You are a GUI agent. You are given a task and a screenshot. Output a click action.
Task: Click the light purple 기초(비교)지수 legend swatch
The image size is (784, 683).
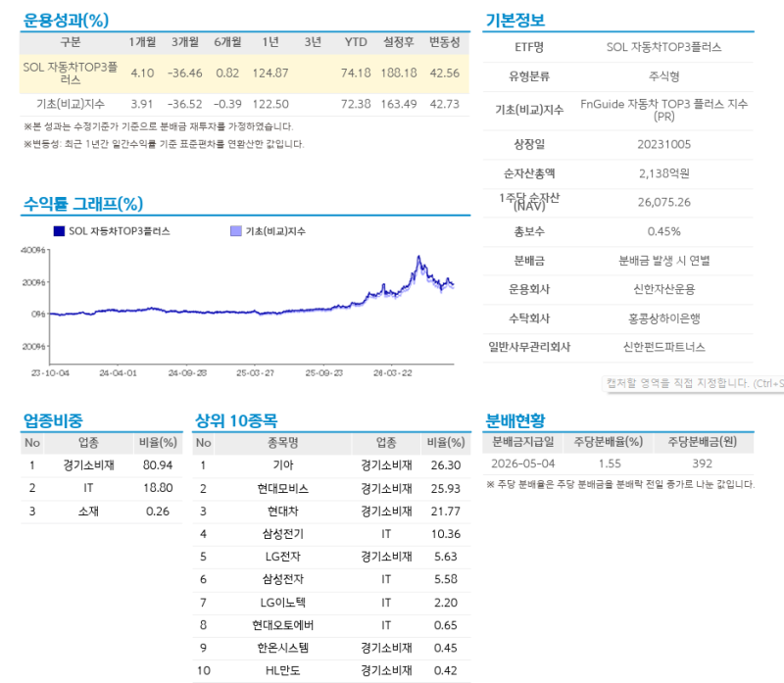coord(236,231)
